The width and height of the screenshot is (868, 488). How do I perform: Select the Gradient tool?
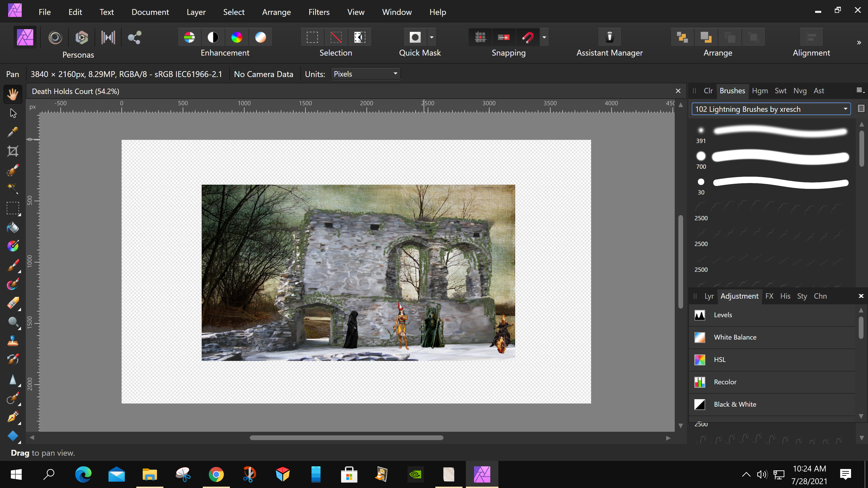click(13, 246)
